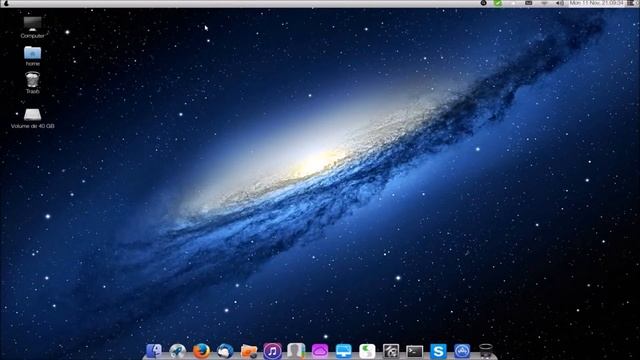Open the Volume de 40 GB drive
The image size is (640, 360).
click(x=32, y=118)
